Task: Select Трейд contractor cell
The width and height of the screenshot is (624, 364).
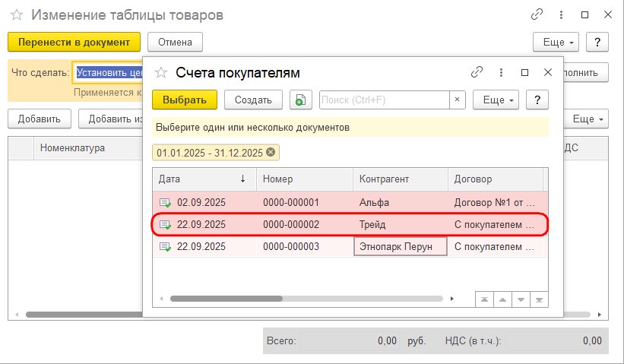Action: (x=401, y=225)
